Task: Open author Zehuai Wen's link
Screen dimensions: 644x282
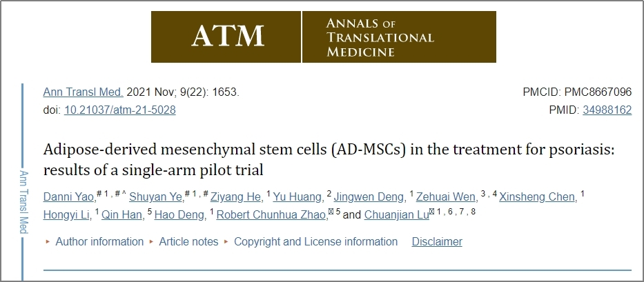Action: tap(446, 197)
